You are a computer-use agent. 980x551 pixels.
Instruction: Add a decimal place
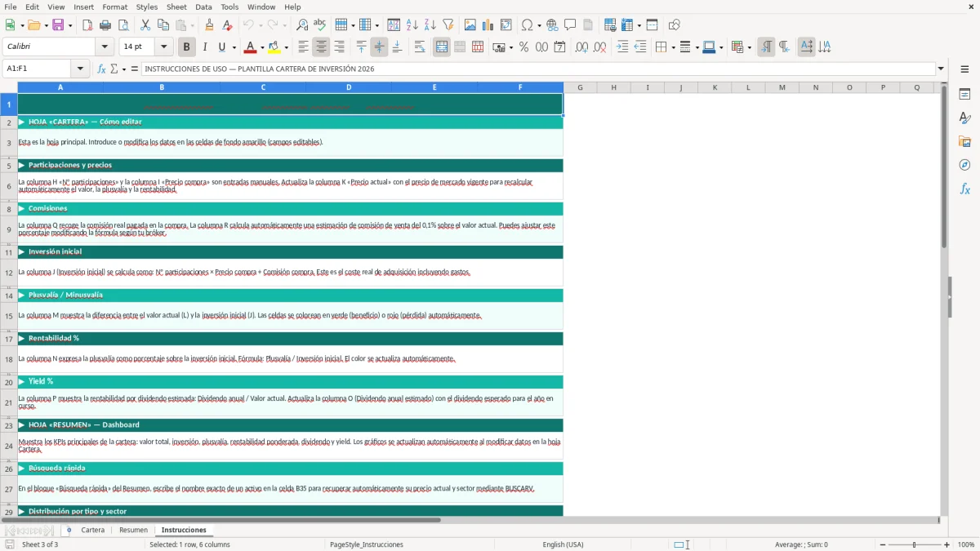pyautogui.click(x=581, y=47)
